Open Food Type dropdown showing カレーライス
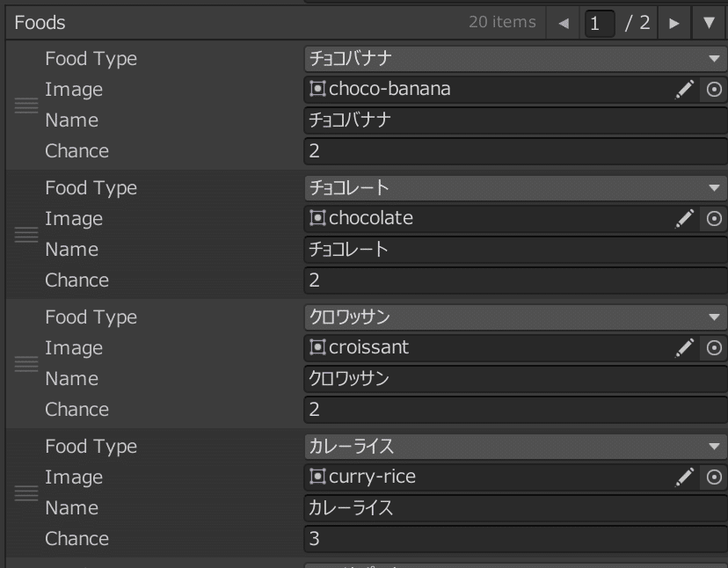728x568 pixels. click(514, 447)
